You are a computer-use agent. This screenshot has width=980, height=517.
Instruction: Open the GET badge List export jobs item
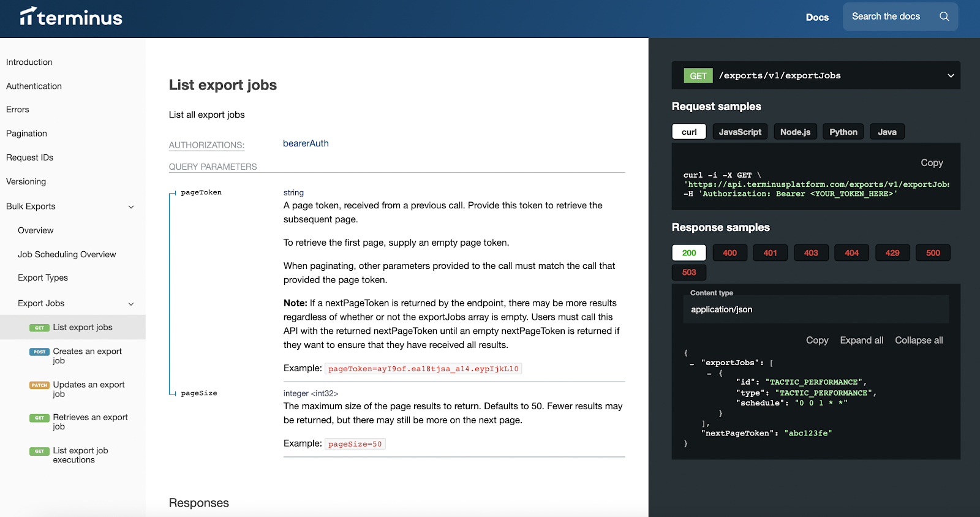[73, 327]
